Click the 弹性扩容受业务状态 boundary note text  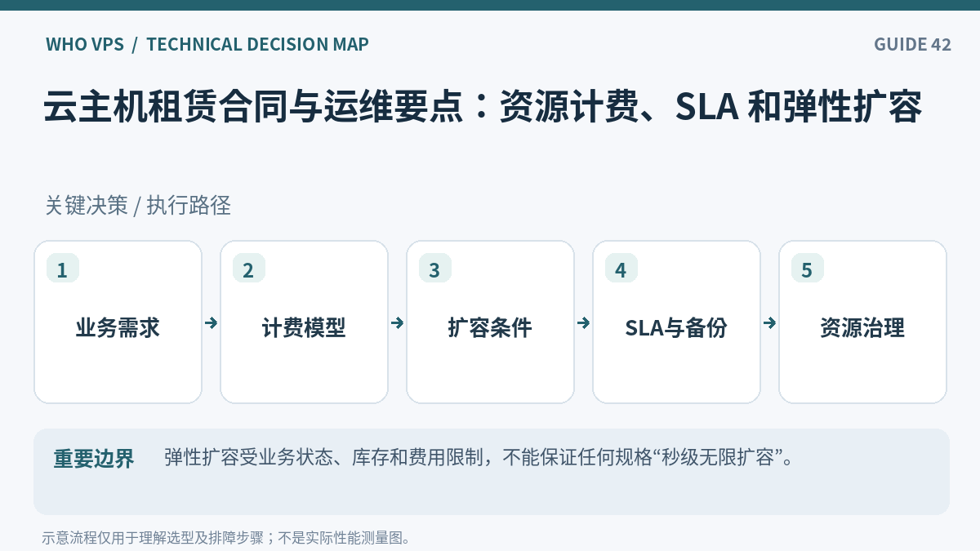coord(480,457)
